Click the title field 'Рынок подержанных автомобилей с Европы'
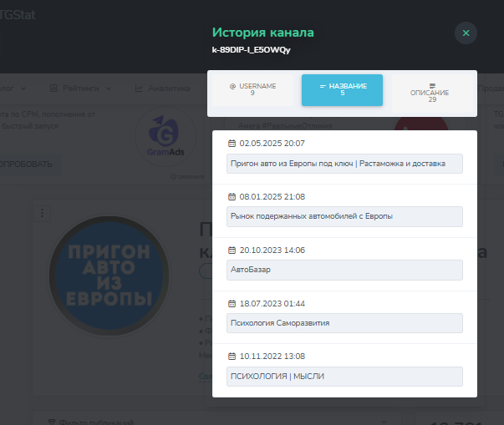 (x=344, y=216)
